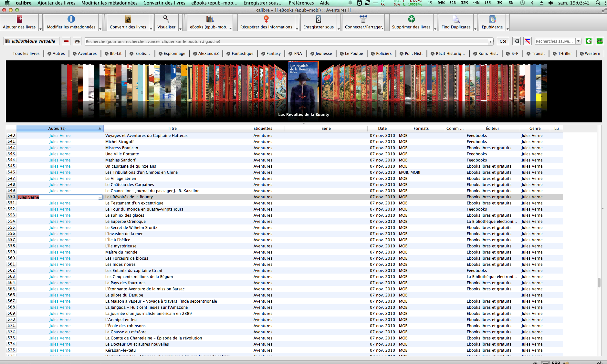
Task: Sort by the Titre column header
Action: 172,128
